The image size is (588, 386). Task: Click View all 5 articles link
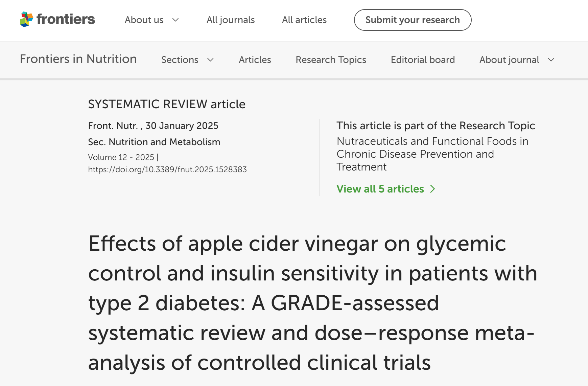coord(380,189)
